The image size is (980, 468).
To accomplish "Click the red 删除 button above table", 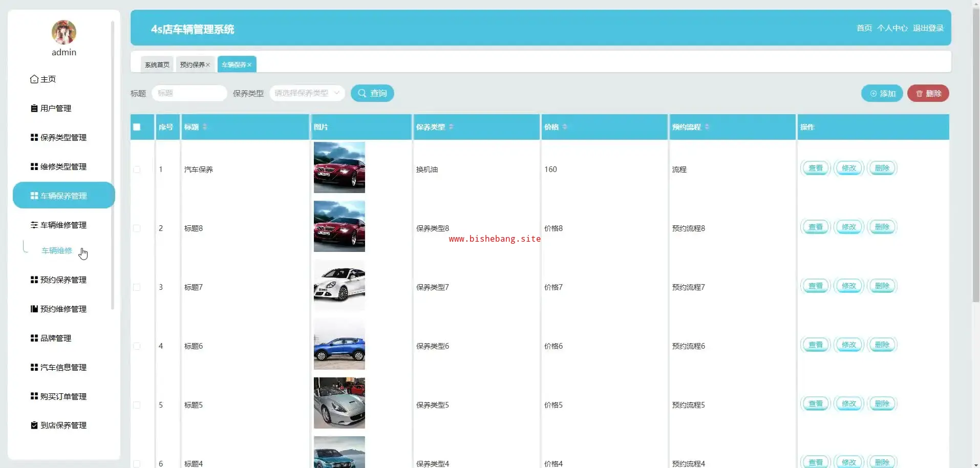I will pyautogui.click(x=928, y=94).
